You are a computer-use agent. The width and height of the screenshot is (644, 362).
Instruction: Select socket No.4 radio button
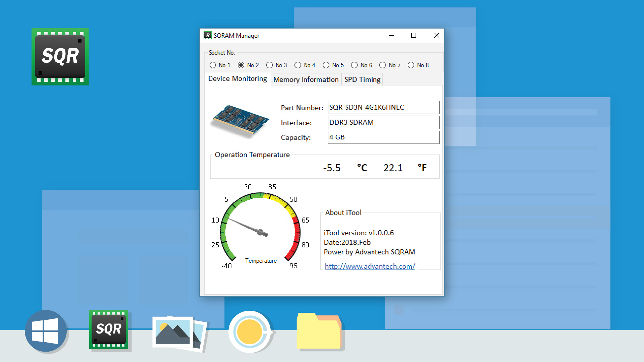pyautogui.click(x=298, y=65)
